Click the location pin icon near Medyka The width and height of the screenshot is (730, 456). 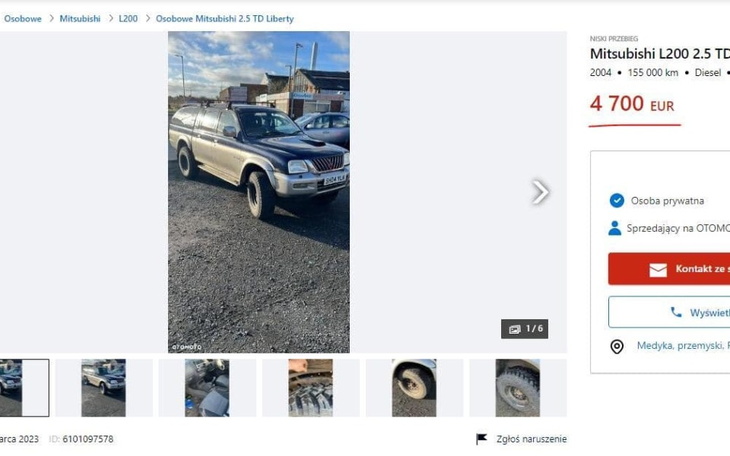click(x=617, y=347)
